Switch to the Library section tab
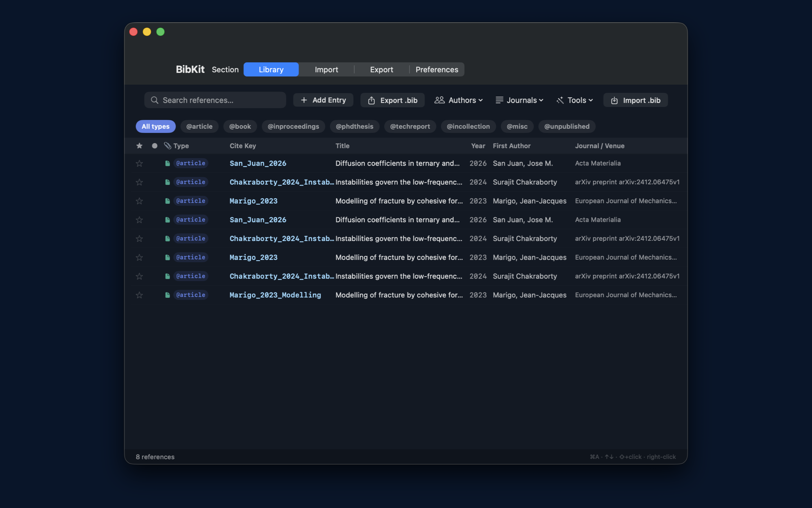 [271, 69]
